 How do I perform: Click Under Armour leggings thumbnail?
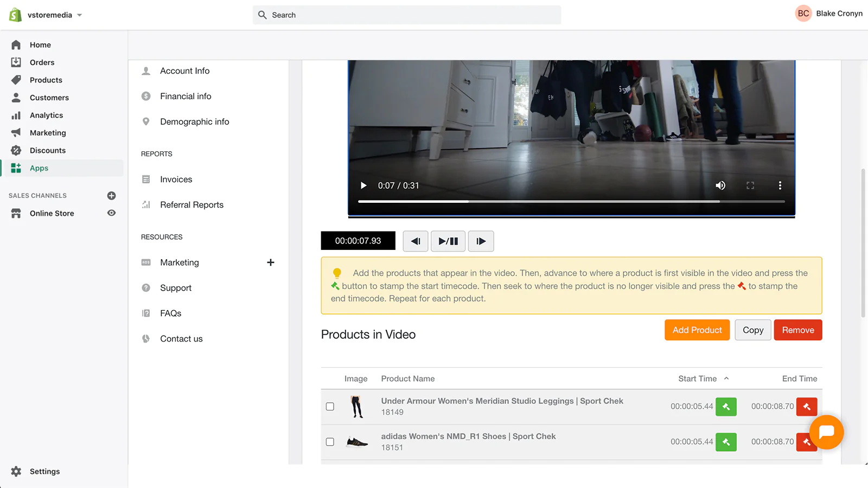pyautogui.click(x=356, y=407)
